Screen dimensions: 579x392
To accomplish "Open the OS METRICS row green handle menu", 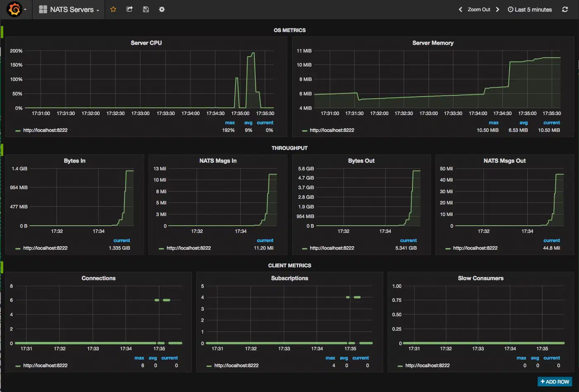I will point(2,31).
